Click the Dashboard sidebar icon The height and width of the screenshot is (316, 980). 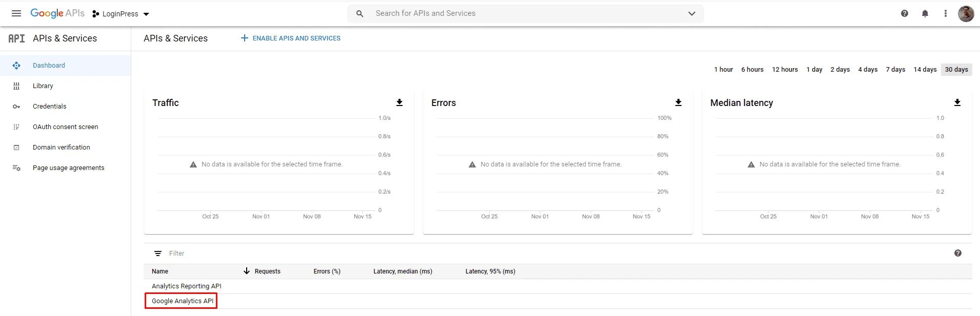16,65
